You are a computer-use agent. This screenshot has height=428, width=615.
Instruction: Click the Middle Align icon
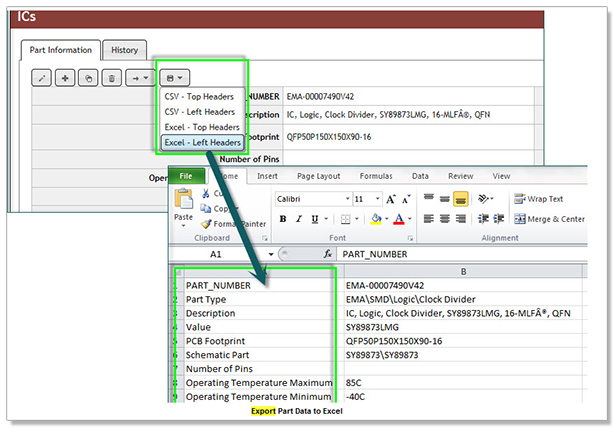pyautogui.click(x=444, y=199)
